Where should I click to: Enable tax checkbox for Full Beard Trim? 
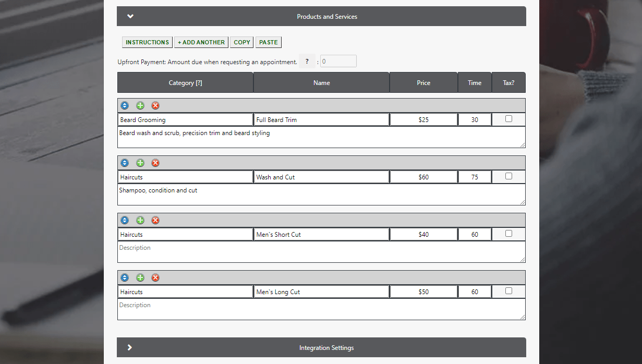(x=508, y=119)
